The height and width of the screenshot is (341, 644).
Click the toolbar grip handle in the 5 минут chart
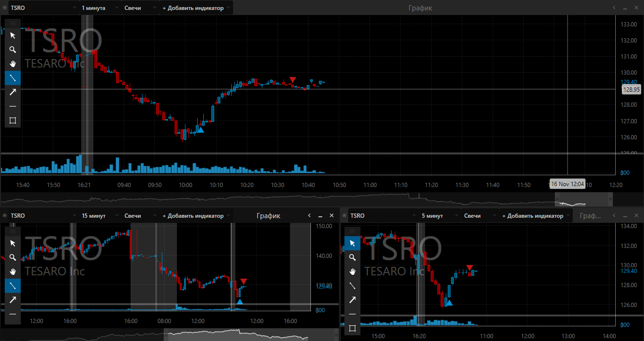point(352,231)
